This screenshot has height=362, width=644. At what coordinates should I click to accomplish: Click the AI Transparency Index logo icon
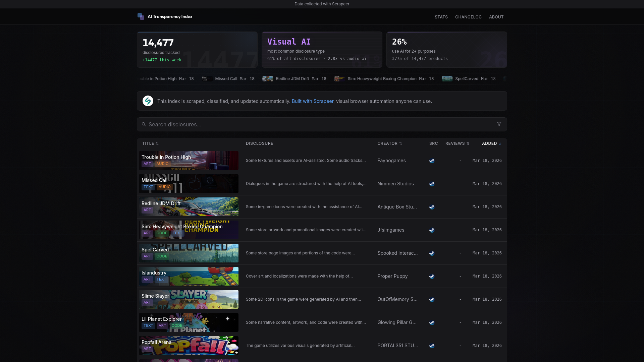tap(141, 16)
